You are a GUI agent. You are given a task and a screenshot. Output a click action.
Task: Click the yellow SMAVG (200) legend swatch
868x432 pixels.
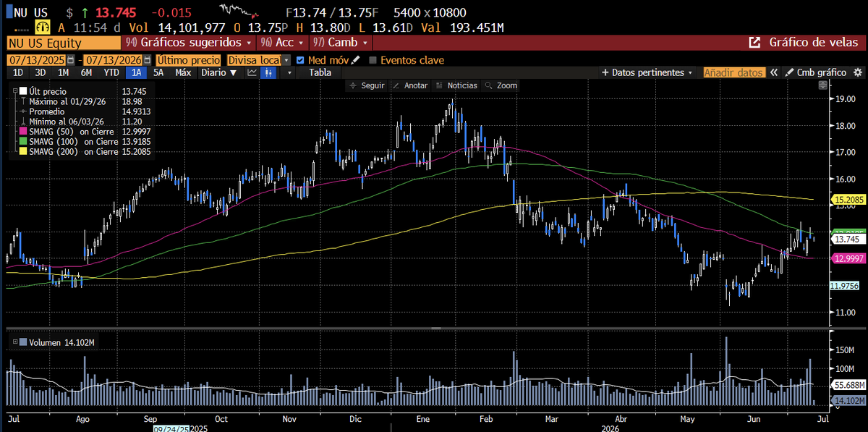pos(24,152)
